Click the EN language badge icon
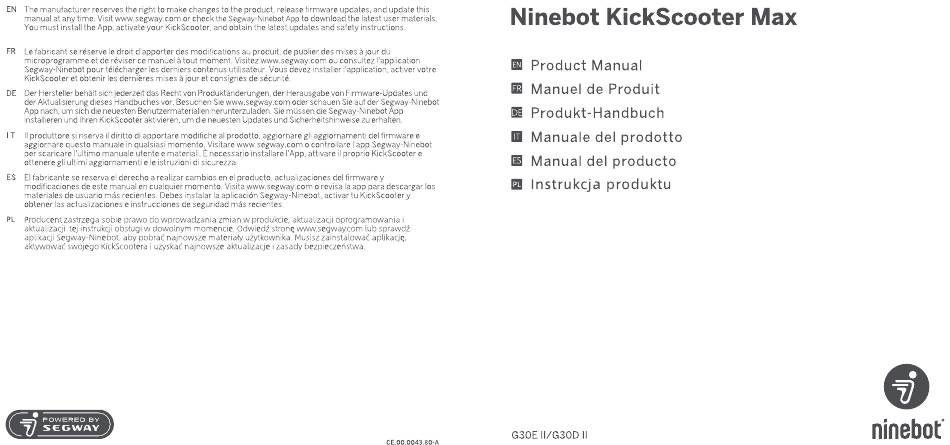This screenshot has width=950, height=445. click(x=516, y=65)
